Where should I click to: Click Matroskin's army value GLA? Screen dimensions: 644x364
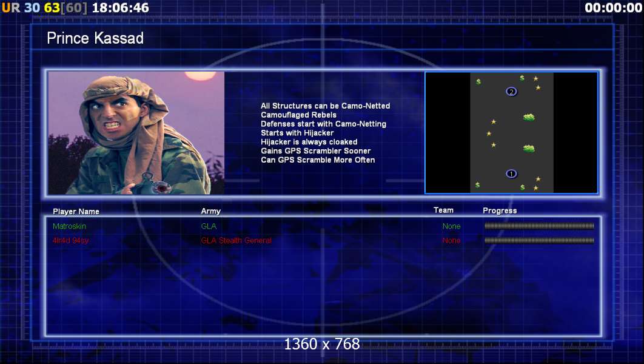coord(209,226)
